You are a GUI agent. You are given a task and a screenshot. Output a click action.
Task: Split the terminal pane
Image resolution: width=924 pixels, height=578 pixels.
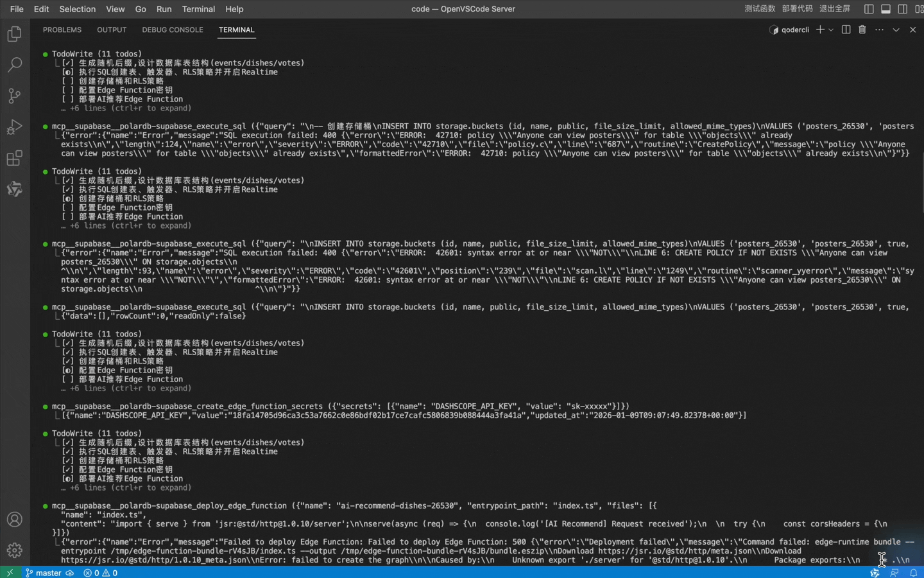[x=846, y=30]
